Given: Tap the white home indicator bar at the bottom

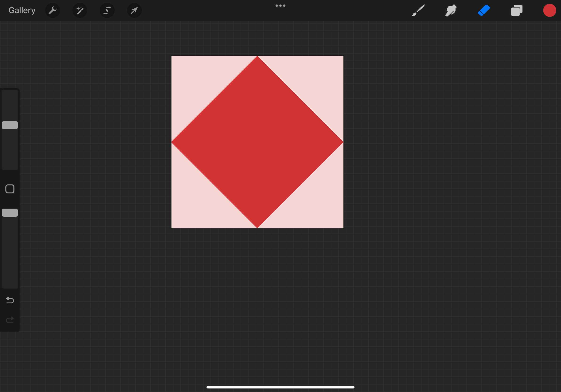Looking at the screenshot, I should pos(280,387).
